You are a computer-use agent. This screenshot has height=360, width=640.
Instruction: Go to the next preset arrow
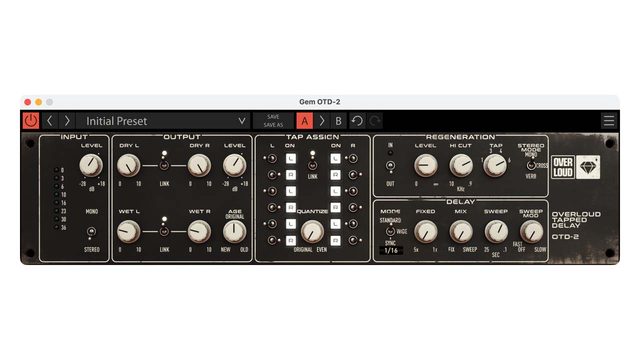coord(67,121)
